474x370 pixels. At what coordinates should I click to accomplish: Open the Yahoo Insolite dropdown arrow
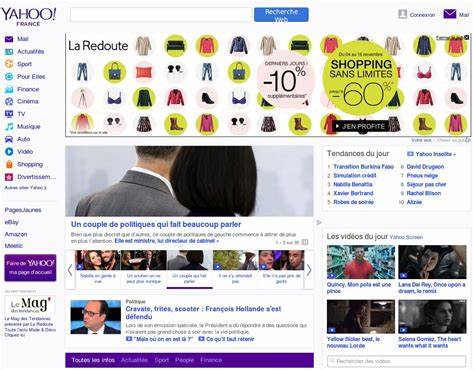454,154
